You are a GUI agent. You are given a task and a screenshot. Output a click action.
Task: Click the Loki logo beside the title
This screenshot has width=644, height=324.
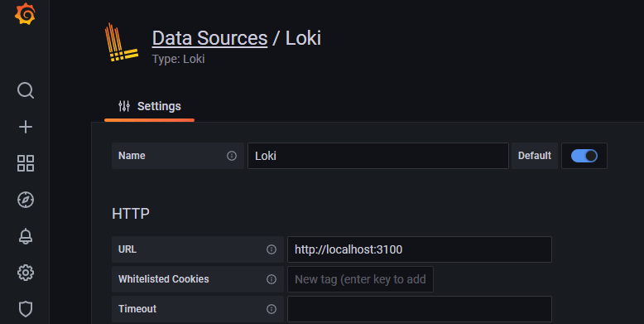(x=121, y=42)
